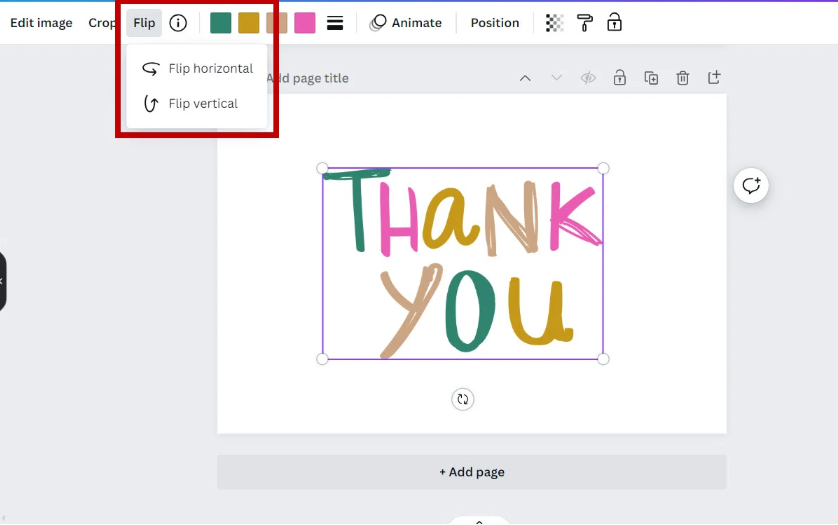Expand the Flip dropdown button
The image size is (838, 525).
144,23
